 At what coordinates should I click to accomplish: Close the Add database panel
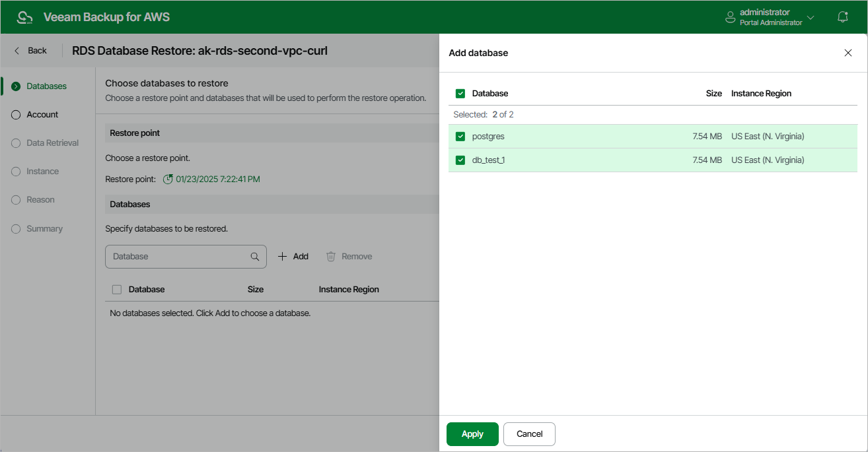pyautogui.click(x=848, y=53)
